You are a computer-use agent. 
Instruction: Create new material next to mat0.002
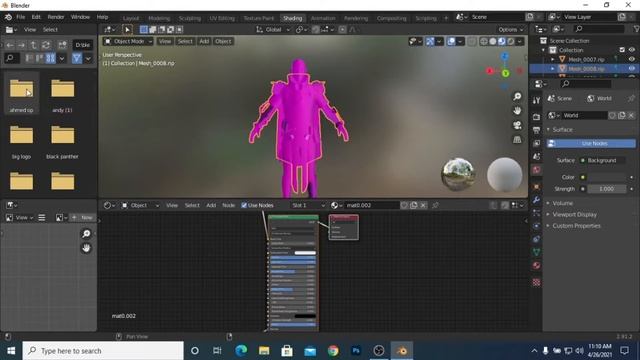tap(414, 205)
